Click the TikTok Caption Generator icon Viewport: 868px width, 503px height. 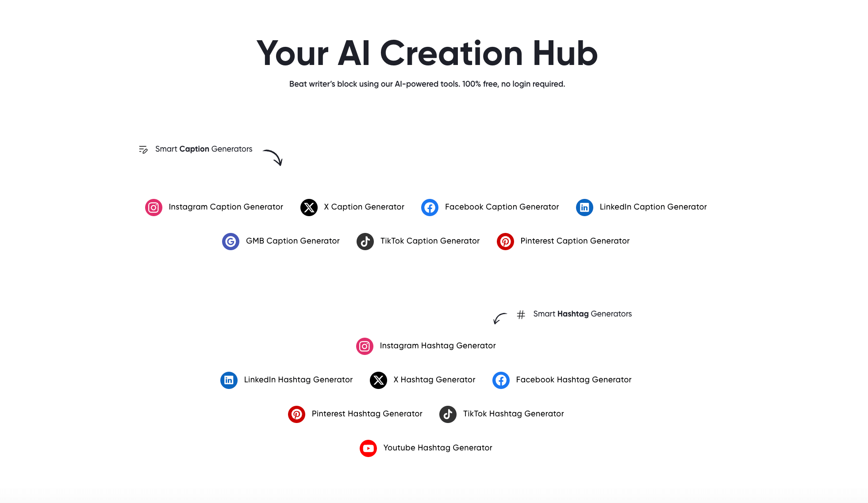point(365,241)
